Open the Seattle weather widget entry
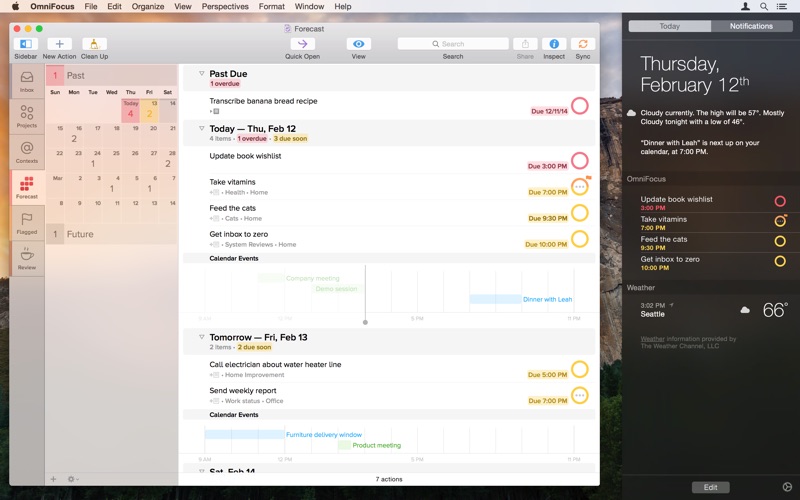800x500 pixels. click(x=711, y=310)
